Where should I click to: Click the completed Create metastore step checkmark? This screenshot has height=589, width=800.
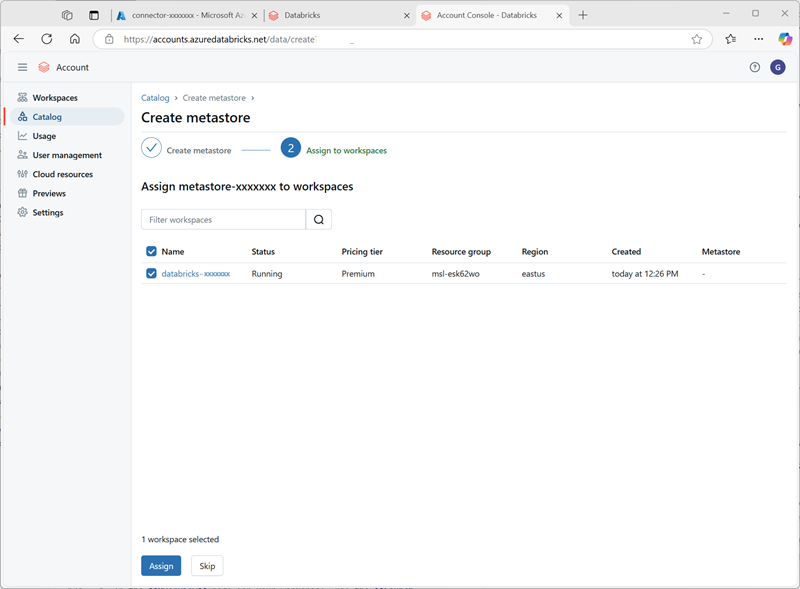(152, 148)
